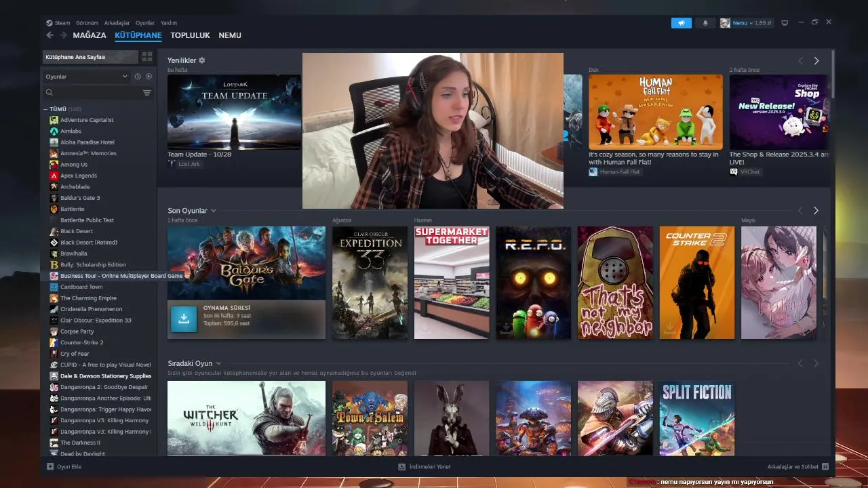Expand the Son Oyunlar sort dropdown
The height and width of the screenshot is (488, 868).
click(214, 211)
